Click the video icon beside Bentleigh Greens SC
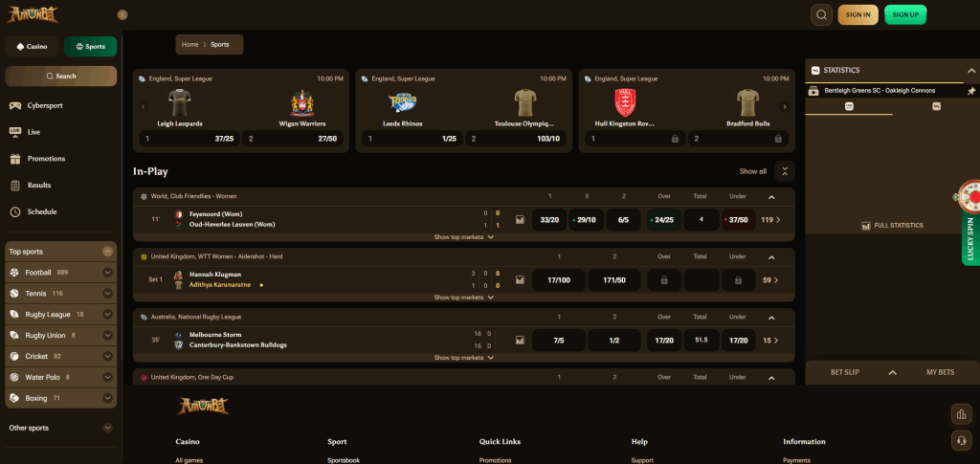This screenshot has height=464, width=980. point(813,91)
